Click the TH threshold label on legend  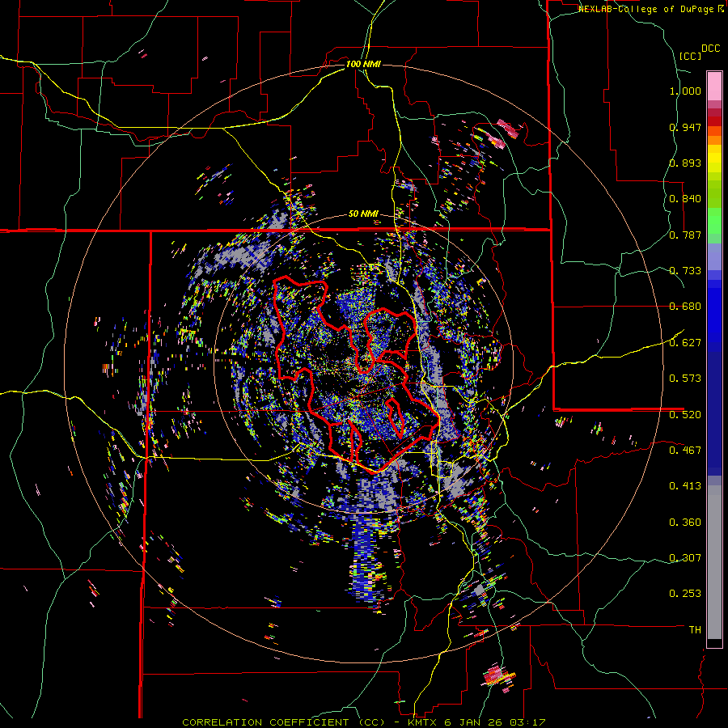[695, 630]
